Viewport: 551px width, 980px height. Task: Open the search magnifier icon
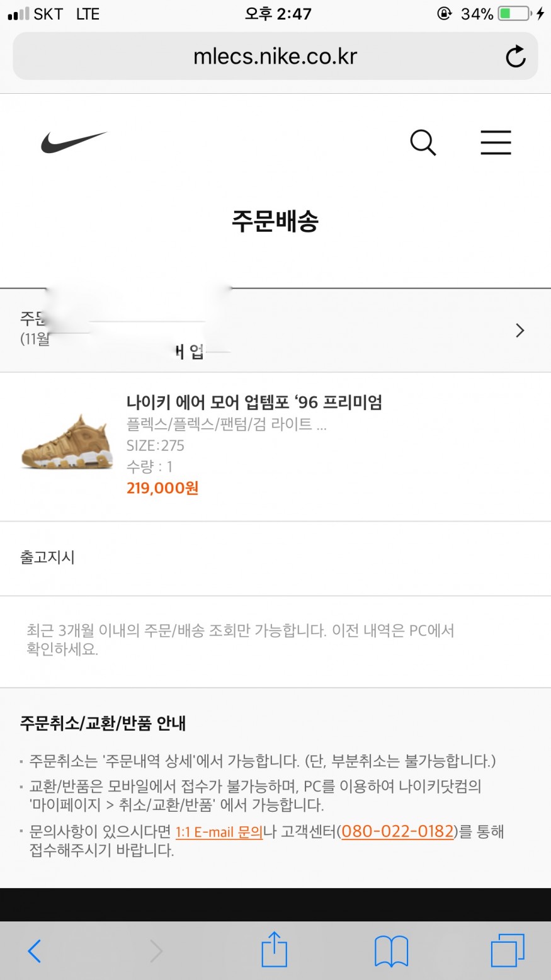[423, 142]
